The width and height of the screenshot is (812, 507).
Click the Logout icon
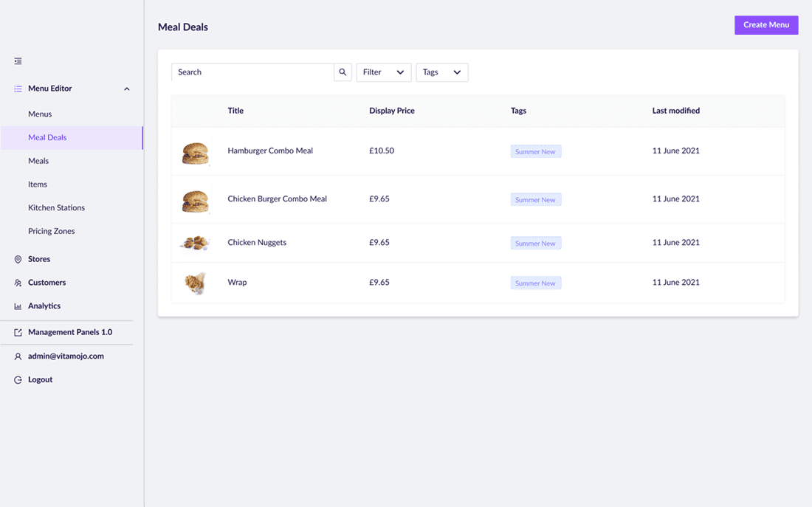tap(18, 380)
